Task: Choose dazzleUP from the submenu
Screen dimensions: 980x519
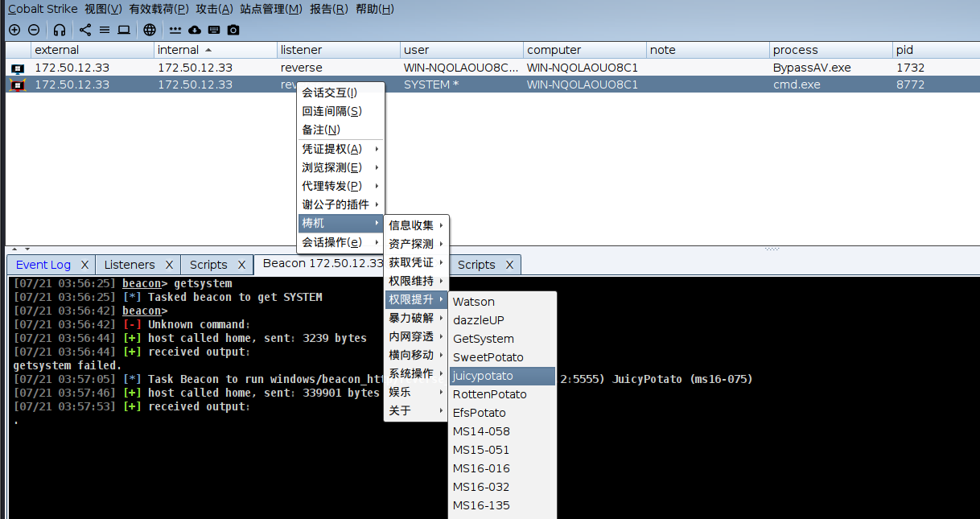Action: point(503,320)
